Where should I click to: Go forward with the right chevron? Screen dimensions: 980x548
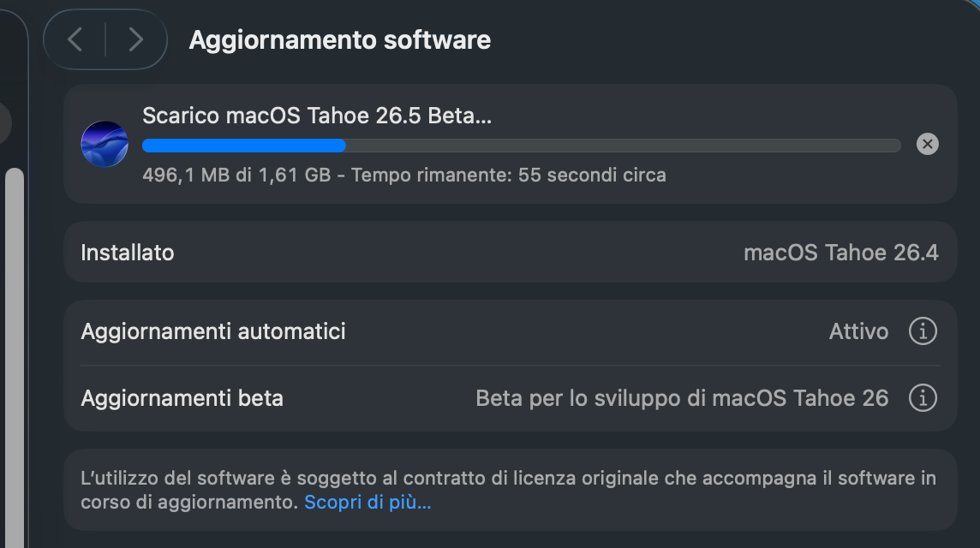tap(135, 39)
